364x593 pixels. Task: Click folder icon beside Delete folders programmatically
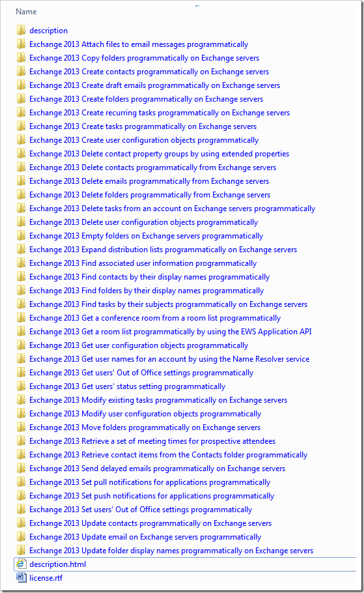pos(21,194)
